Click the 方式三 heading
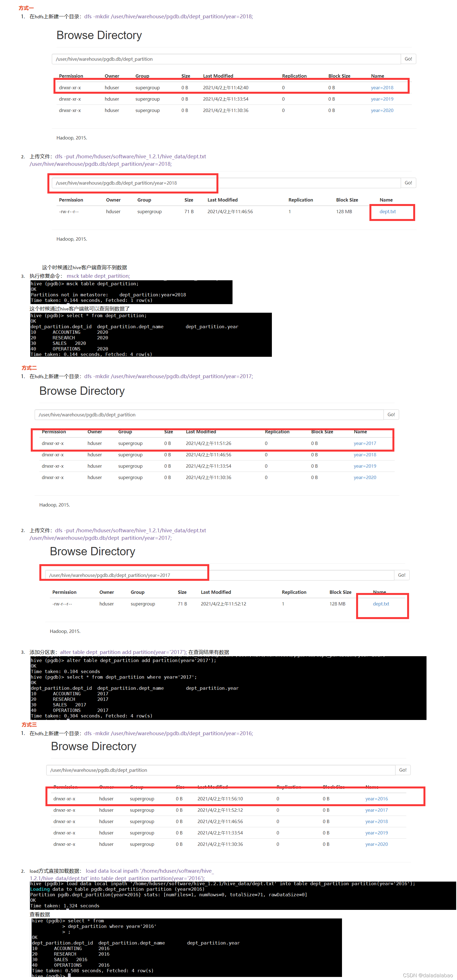Viewport: 457px width, 980px height. [29, 725]
